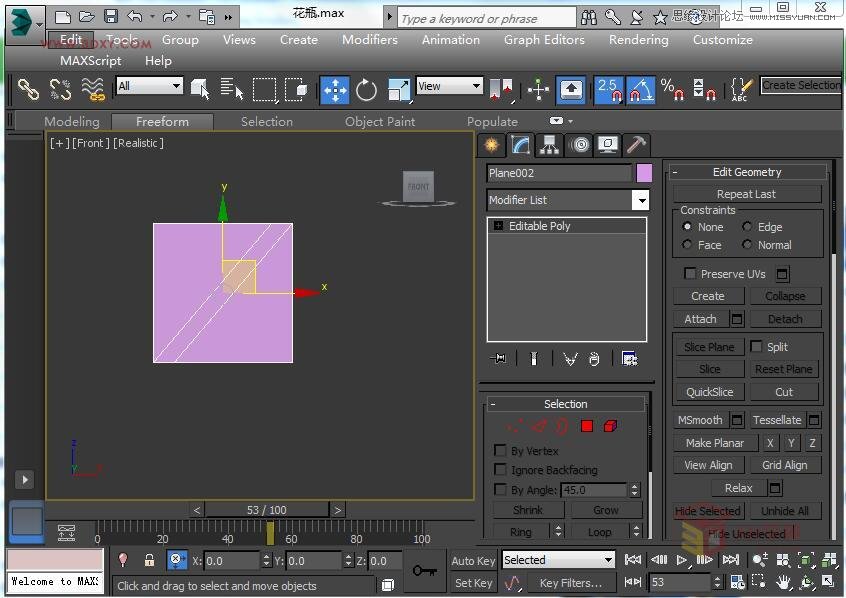Click the Make Planar button

(x=714, y=443)
